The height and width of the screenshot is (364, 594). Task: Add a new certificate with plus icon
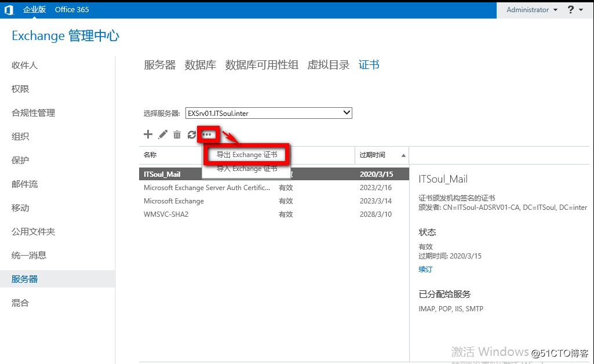[148, 134]
